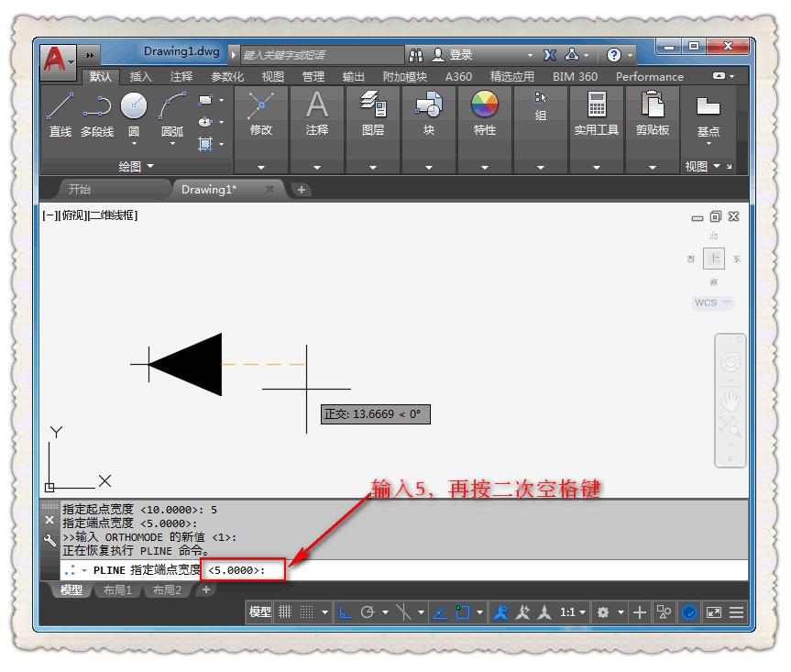The height and width of the screenshot is (672, 791).
Task: Open the WCS coordinate system dropdown
Action: 712,303
